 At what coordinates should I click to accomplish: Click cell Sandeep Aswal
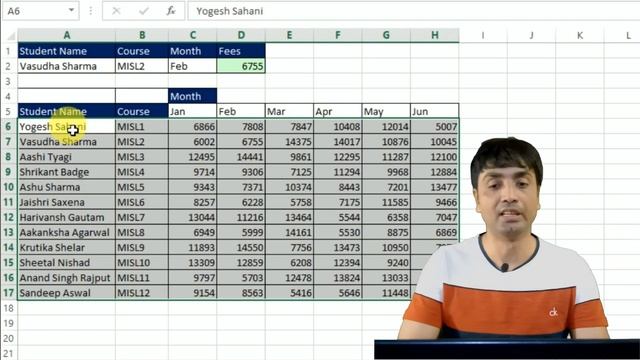[x=67, y=293]
